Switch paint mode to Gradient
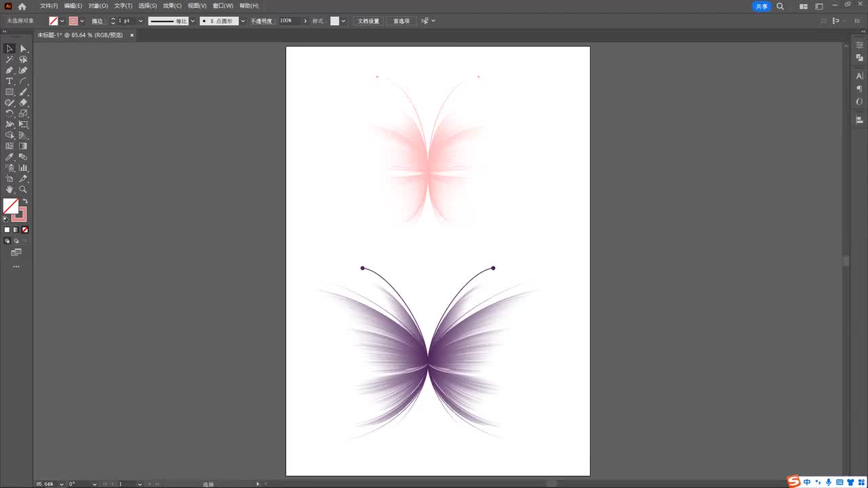The width and height of the screenshot is (868, 488). tap(16, 230)
